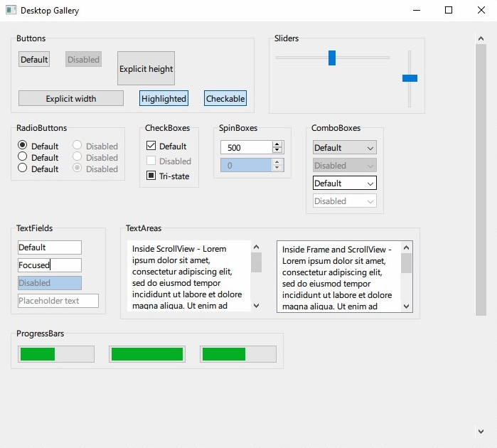Screen dimensions: 497x448
Task: Click the Highlighted button
Action: [164, 99]
